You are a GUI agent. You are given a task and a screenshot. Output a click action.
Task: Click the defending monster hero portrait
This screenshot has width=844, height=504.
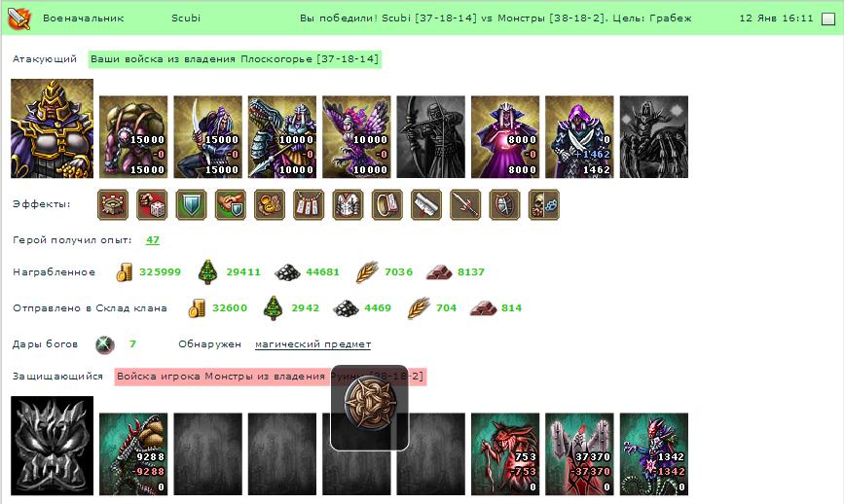click(53, 446)
